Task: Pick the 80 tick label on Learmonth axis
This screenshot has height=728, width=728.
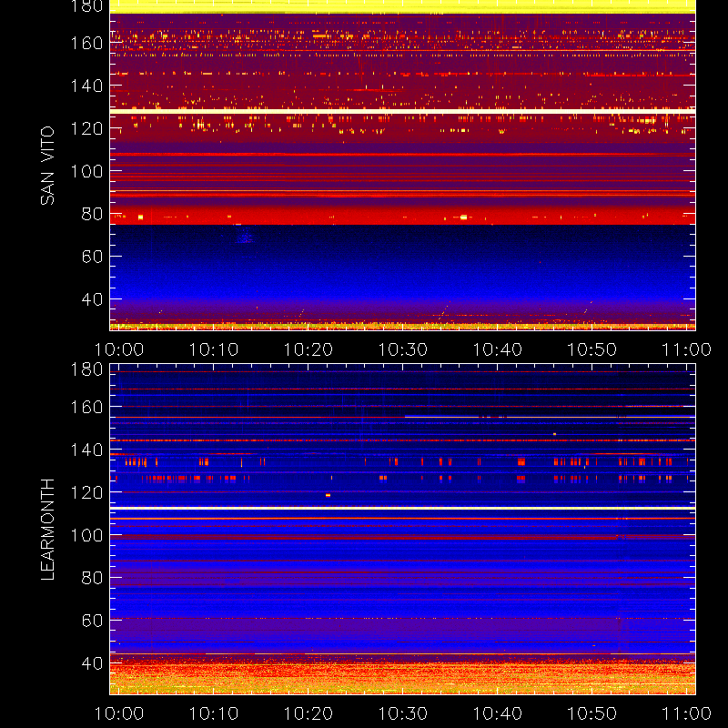Action: [x=92, y=578]
